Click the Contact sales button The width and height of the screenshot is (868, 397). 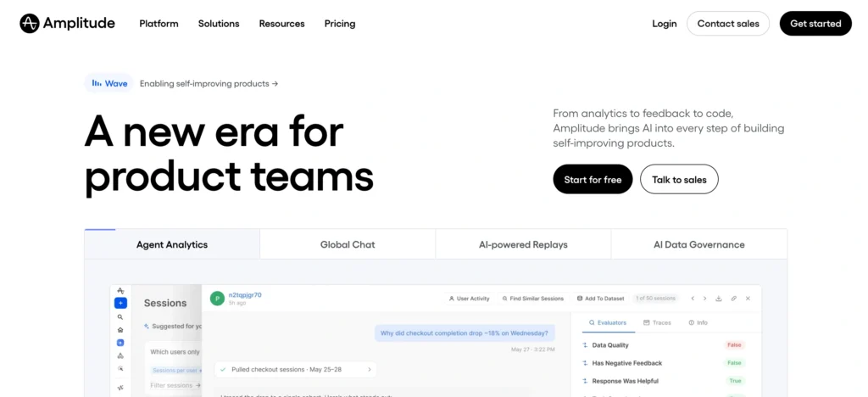[728, 24]
